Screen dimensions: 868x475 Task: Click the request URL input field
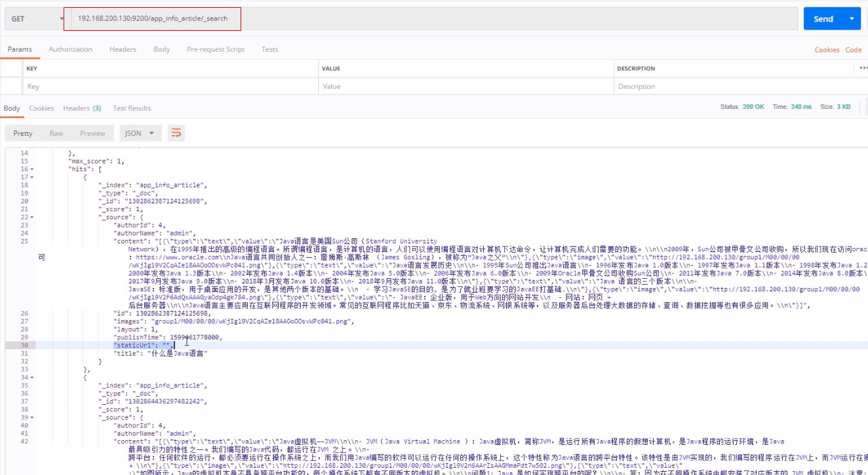pyautogui.click(x=430, y=19)
